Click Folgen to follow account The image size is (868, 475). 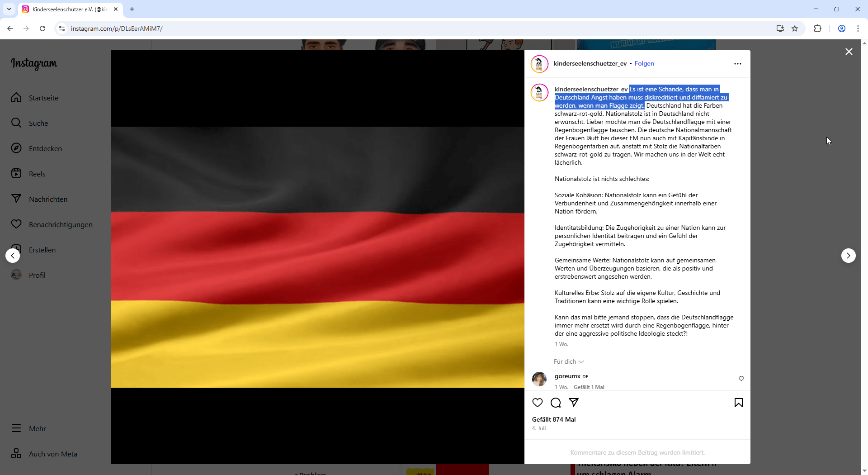click(x=644, y=63)
